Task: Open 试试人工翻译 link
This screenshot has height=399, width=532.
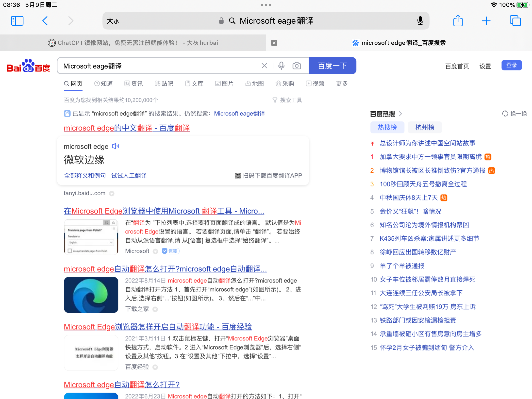Action: click(x=129, y=176)
